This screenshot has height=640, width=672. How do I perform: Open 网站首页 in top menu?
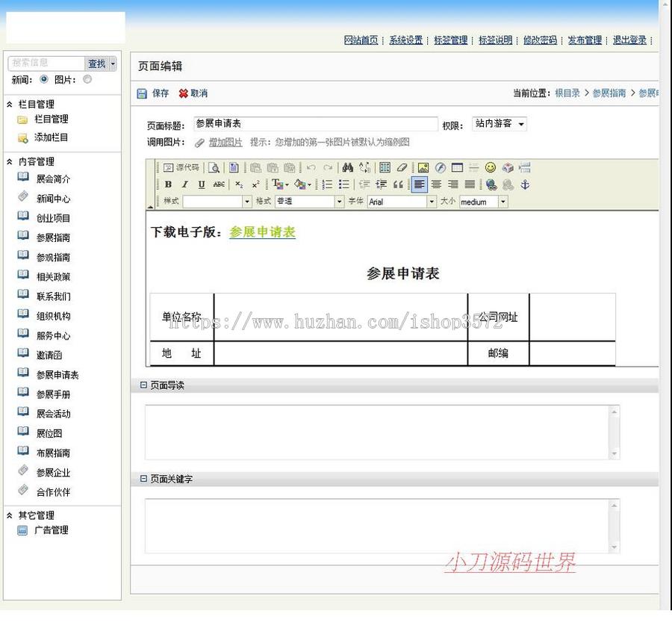(x=361, y=40)
